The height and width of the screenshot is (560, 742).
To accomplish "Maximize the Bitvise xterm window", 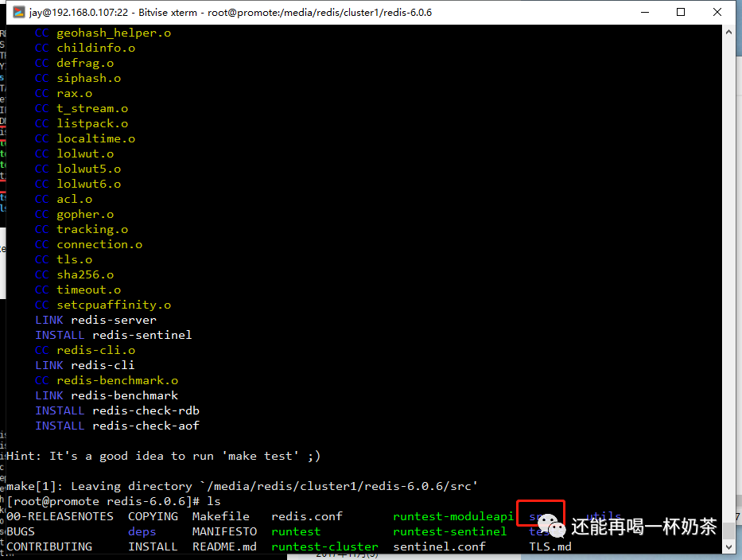I will [x=681, y=12].
